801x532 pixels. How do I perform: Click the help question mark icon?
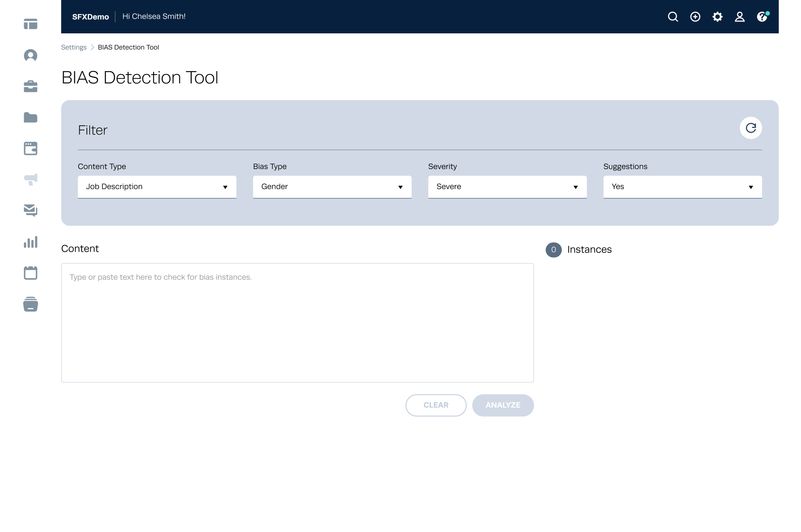762,17
